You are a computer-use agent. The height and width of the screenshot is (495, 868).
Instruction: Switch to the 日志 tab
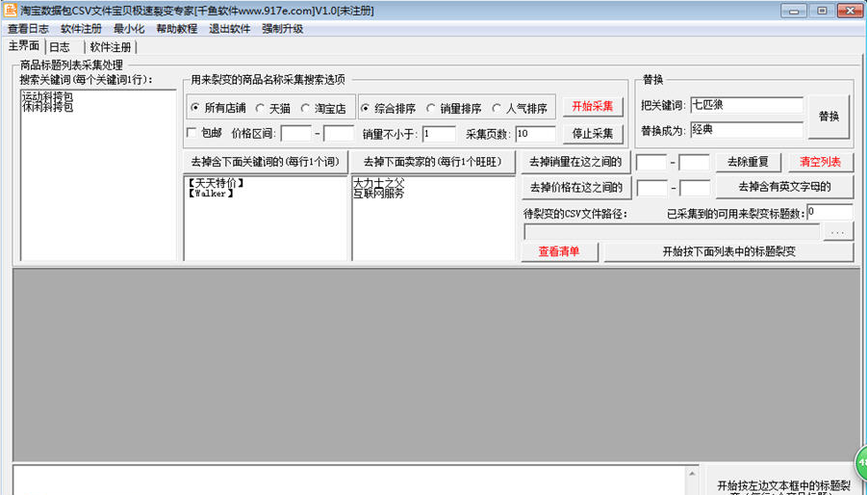click(x=60, y=46)
